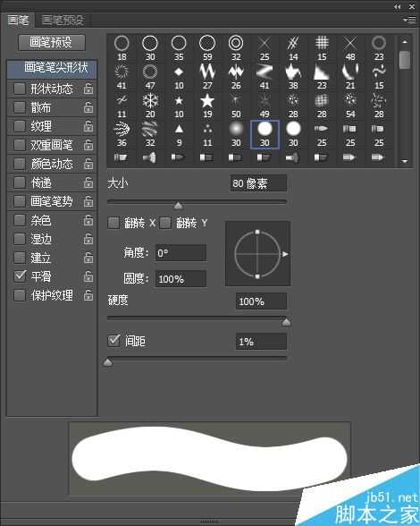This screenshot has height=526, width=420.
Task: Click the 圆度 roundness input field
Action: [x=181, y=279]
